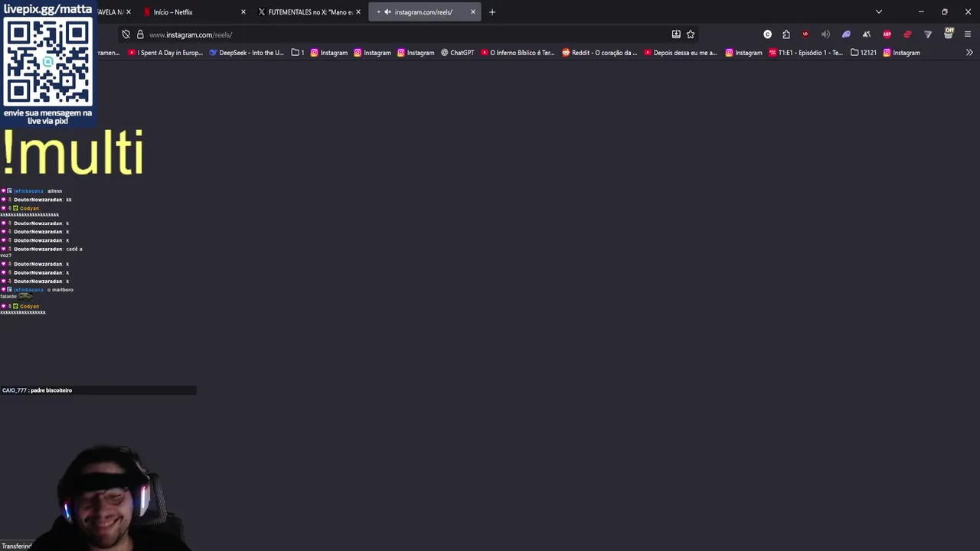
Task: Open the Extensions puzzle piece menu
Action: click(x=786, y=34)
